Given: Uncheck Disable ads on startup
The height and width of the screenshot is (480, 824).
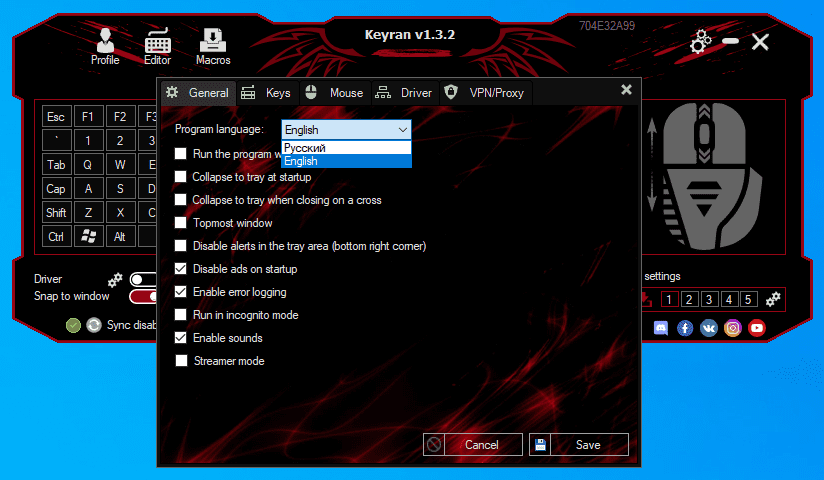Looking at the screenshot, I should [180, 269].
